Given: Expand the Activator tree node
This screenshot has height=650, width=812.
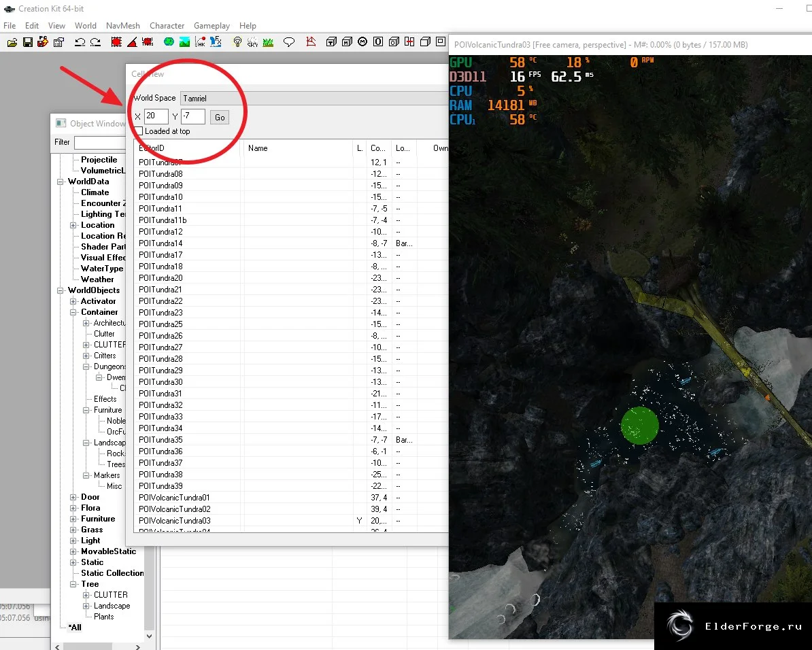Looking at the screenshot, I should [73, 301].
